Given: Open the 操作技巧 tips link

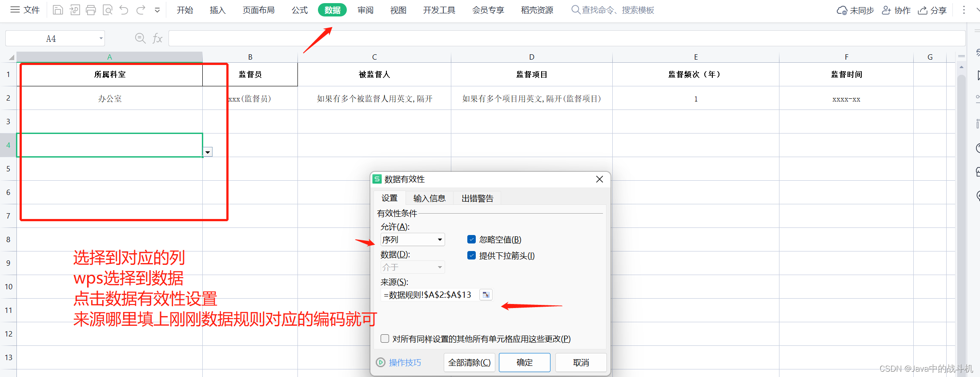Looking at the screenshot, I should click(x=399, y=362).
